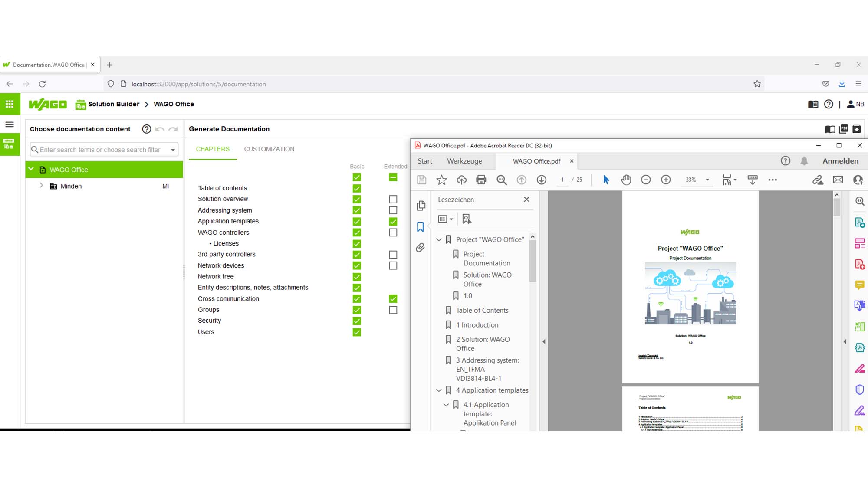868x488 pixels.
Task: Activate the hand pan tool in Acrobat
Action: (626, 180)
